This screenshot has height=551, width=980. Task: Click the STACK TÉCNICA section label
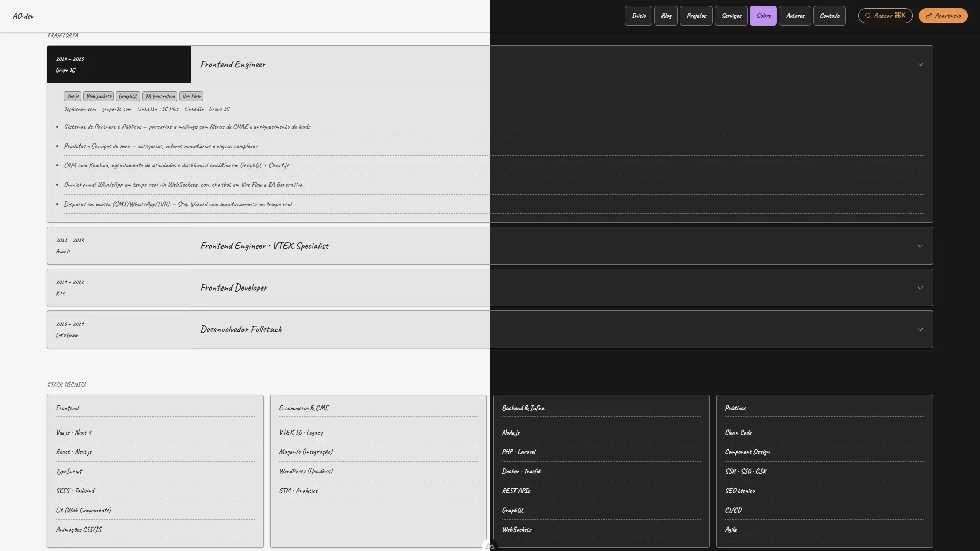[x=67, y=385]
